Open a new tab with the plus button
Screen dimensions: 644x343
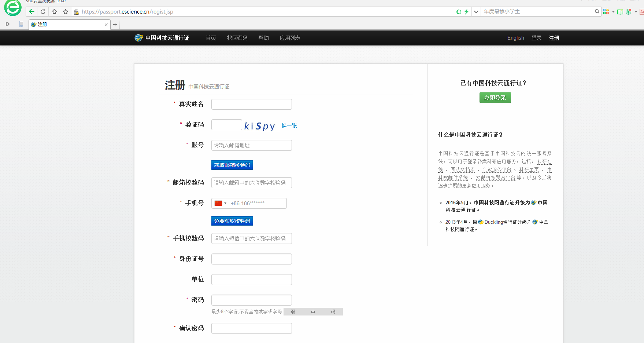pyautogui.click(x=115, y=25)
